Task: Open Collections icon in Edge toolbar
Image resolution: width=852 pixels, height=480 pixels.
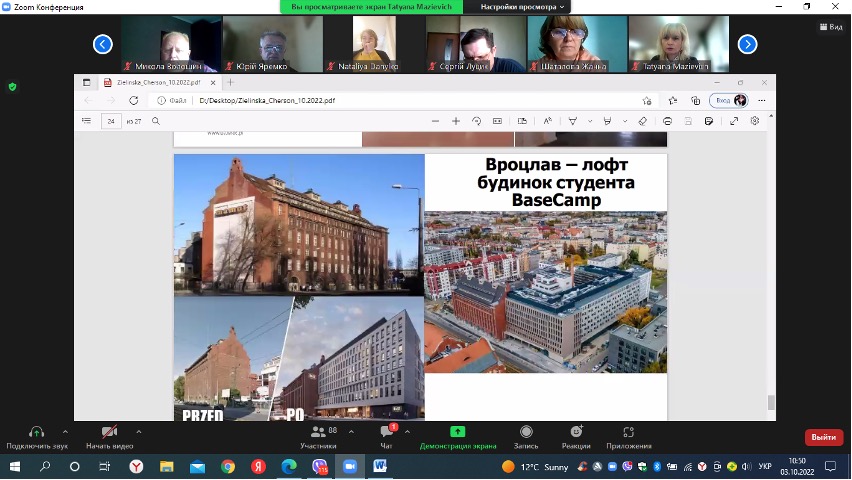Action: [696, 101]
